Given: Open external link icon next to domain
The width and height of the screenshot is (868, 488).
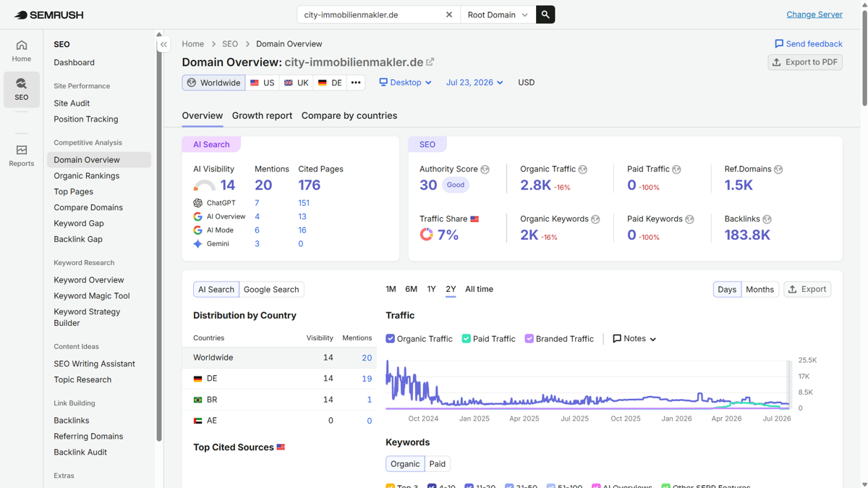Looking at the screenshot, I should tap(430, 62).
